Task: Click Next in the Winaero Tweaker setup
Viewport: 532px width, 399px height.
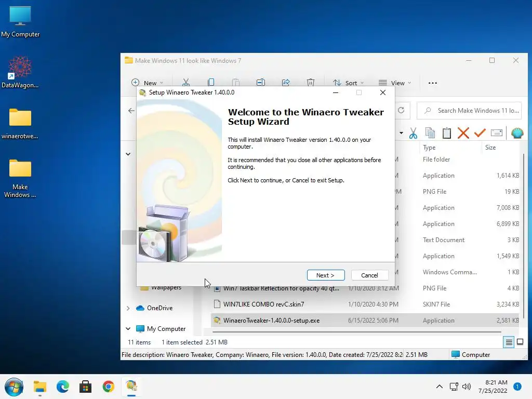Action: [x=325, y=275]
